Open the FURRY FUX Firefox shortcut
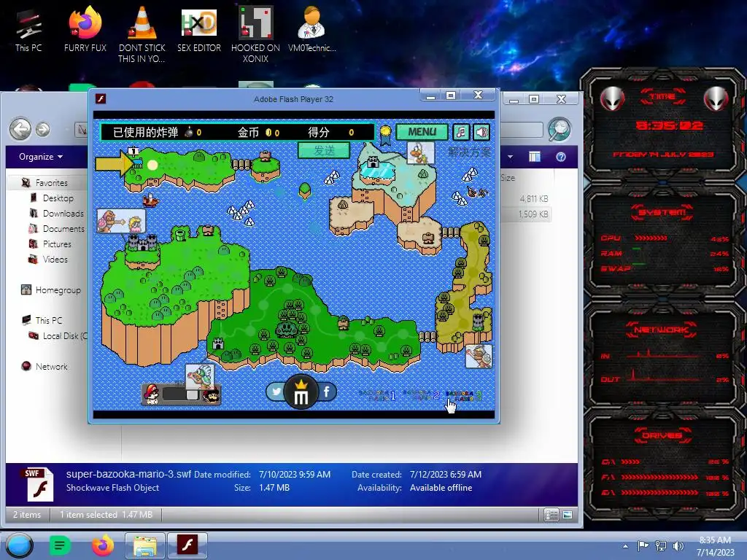The image size is (747, 560). pos(85,30)
